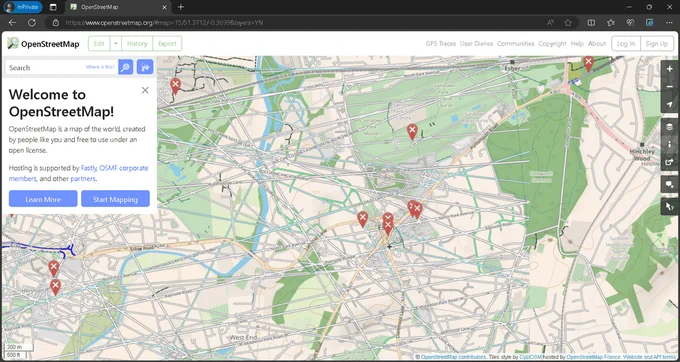Screen dimensions: 680x362
Task: Open the About page
Action: (x=597, y=43)
